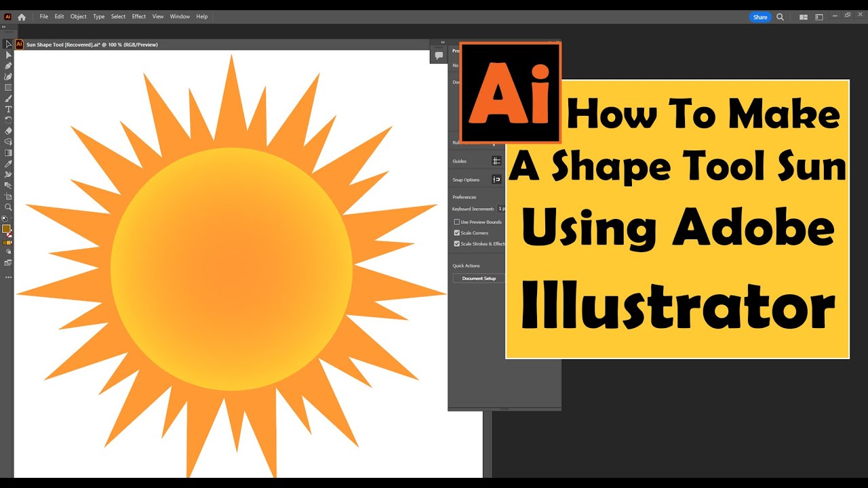Viewport: 868px width, 488px height.
Task: Select the Direct Selection tool
Action: (8, 55)
